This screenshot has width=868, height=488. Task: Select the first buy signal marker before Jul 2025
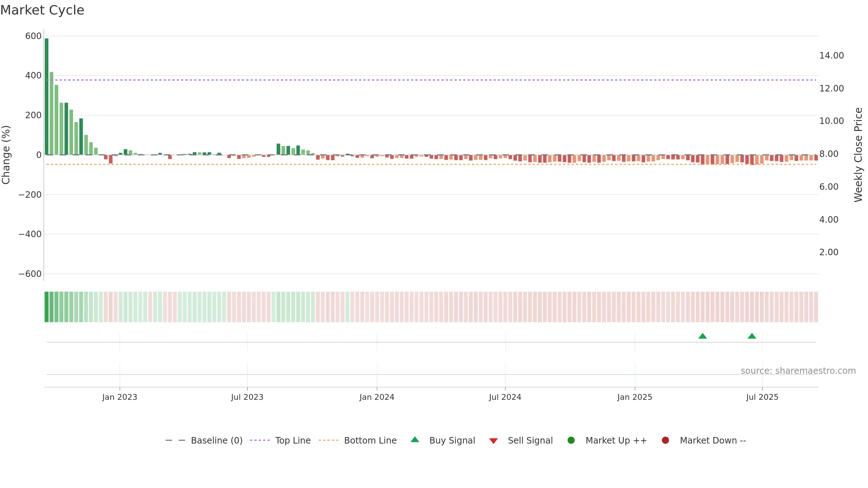pyautogui.click(x=702, y=336)
